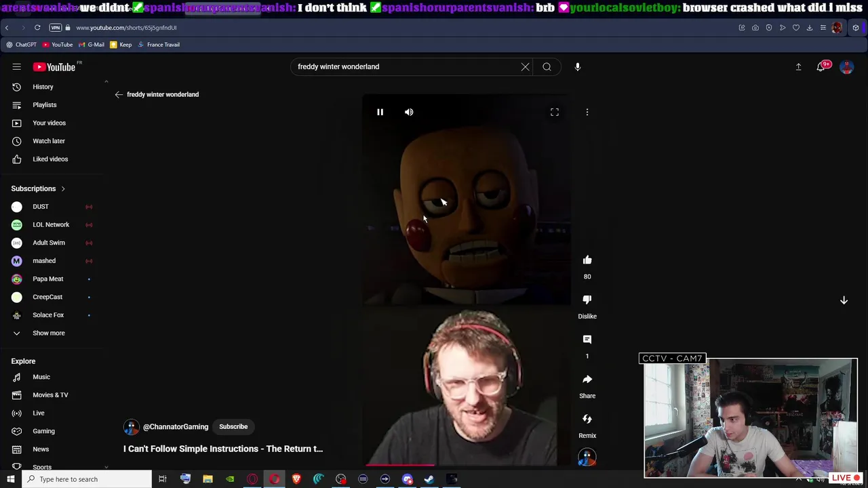Open the CreepCast subscription
The height and width of the screenshot is (488, 868).
point(47,297)
